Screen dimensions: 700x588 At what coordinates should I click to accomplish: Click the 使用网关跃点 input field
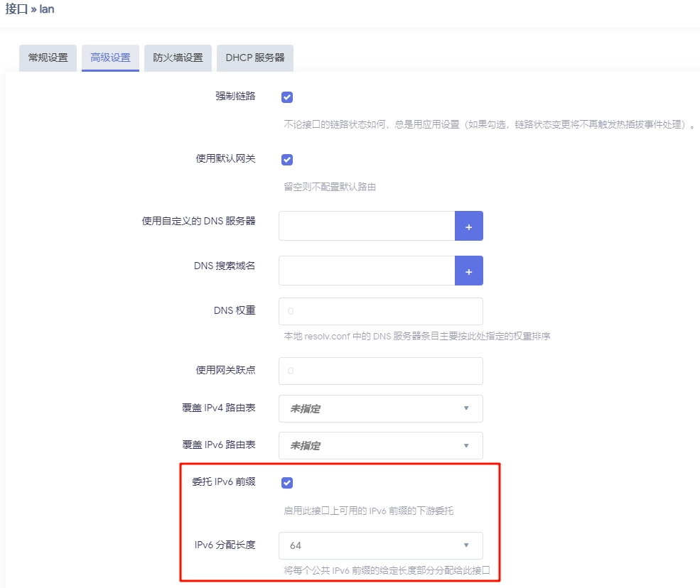coord(380,371)
